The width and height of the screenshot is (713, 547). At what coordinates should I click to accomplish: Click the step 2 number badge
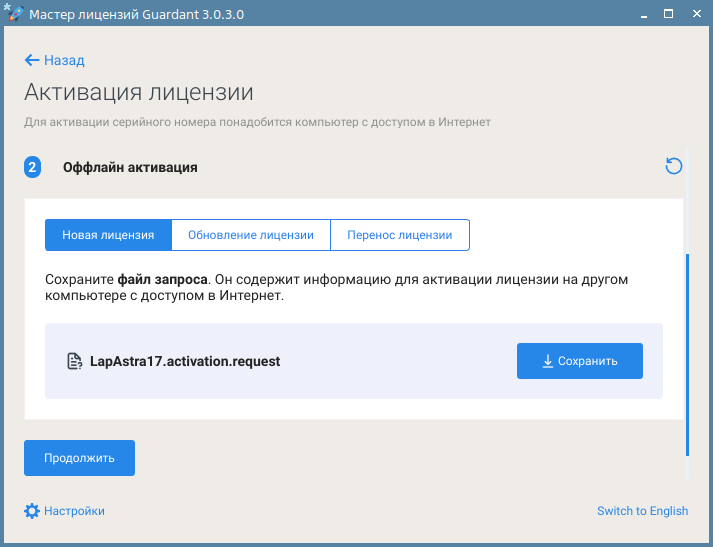[32, 167]
